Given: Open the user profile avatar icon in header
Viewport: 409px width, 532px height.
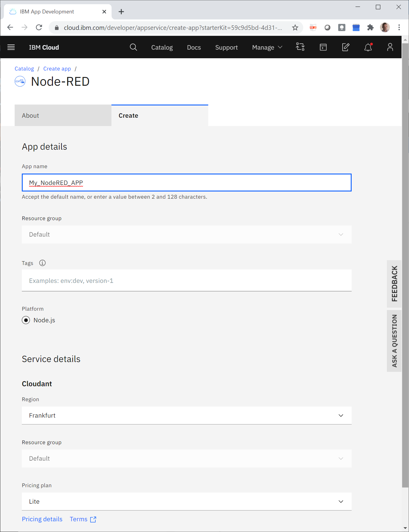Looking at the screenshot, I should pos(390,47).
